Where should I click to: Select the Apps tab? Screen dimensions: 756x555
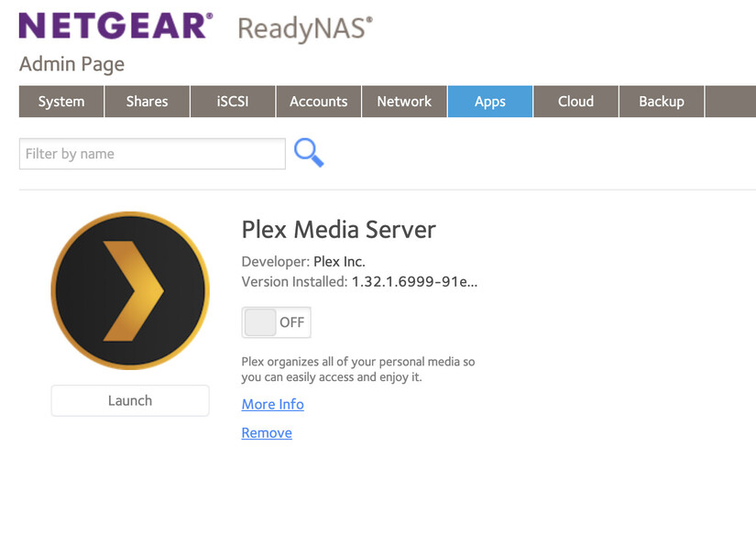click(x=490, y=102)
